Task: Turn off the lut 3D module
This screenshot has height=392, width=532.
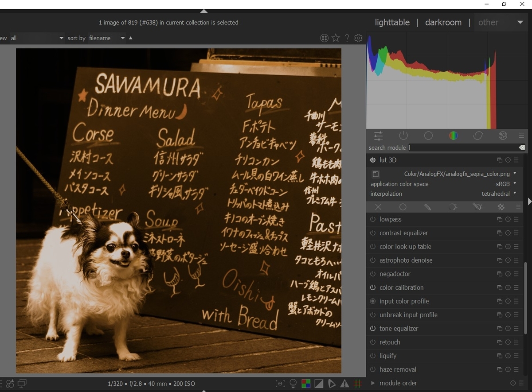Action: [373, 160]
